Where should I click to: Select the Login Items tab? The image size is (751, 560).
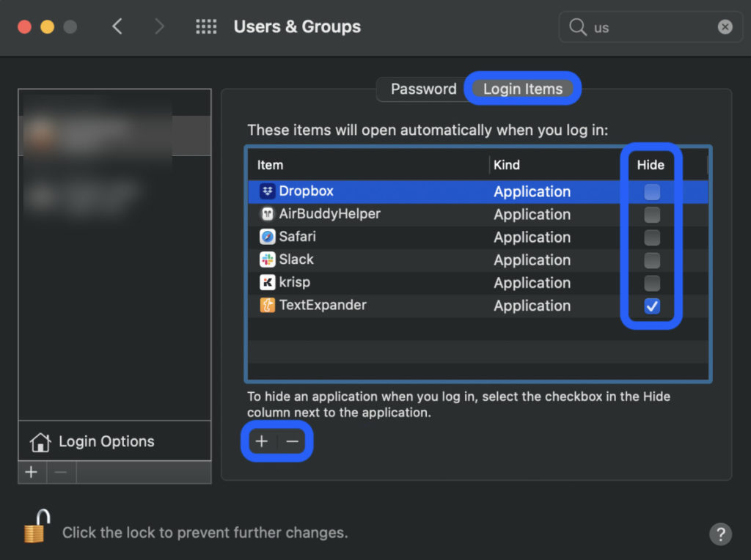[x=522, y=88]
